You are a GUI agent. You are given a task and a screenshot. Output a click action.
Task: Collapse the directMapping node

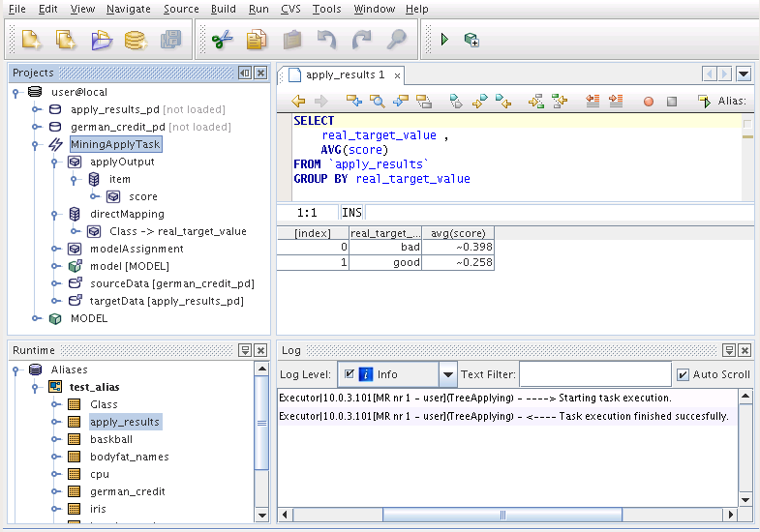point(54,214)
